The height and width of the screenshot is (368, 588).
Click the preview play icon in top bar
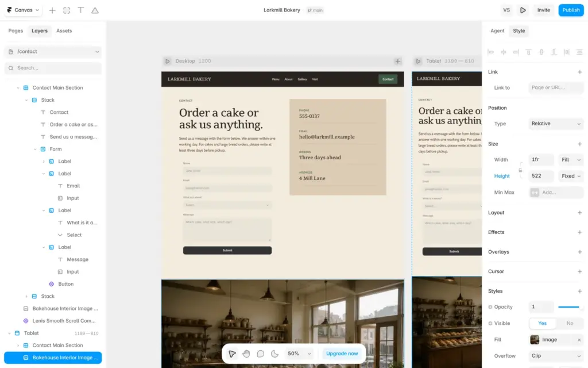tap(523, 10)
